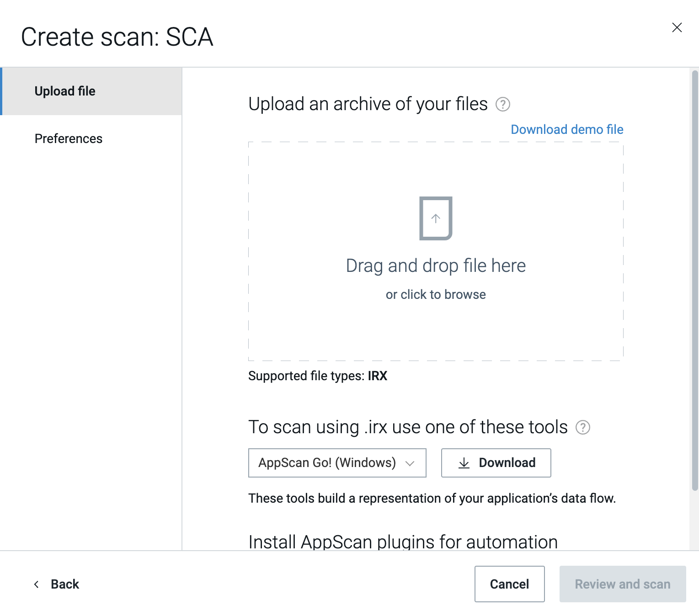Open help for uploading an archive
The height and width of the screenshot is (616, 699).
click(x=503, y=105)
